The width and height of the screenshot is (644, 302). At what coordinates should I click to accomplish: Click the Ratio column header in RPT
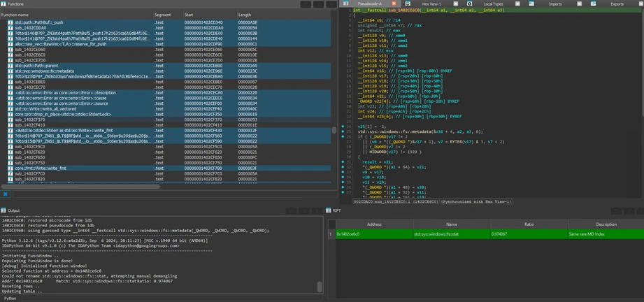tap(529, 224)
